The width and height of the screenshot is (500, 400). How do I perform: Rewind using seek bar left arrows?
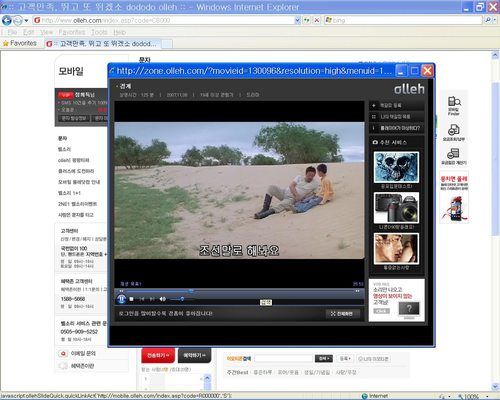pyautogui.click(x=121, y=291)
